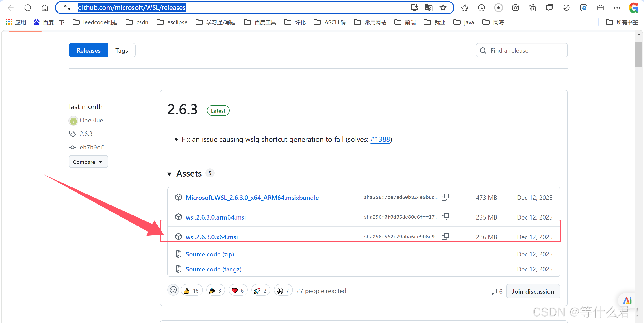
Task: Click the browser refresh icon
Action: click(x=28, y=8)
